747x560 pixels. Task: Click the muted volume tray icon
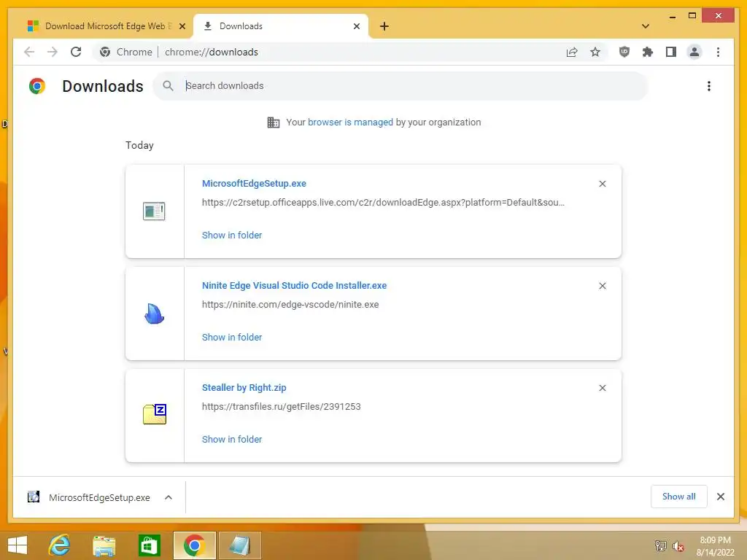[678, 546]
